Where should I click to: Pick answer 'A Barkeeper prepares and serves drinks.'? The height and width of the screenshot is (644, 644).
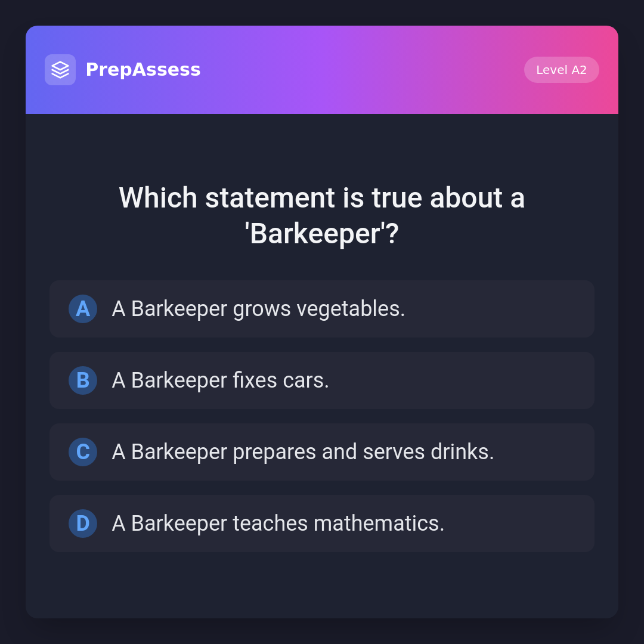coord(303,452)
